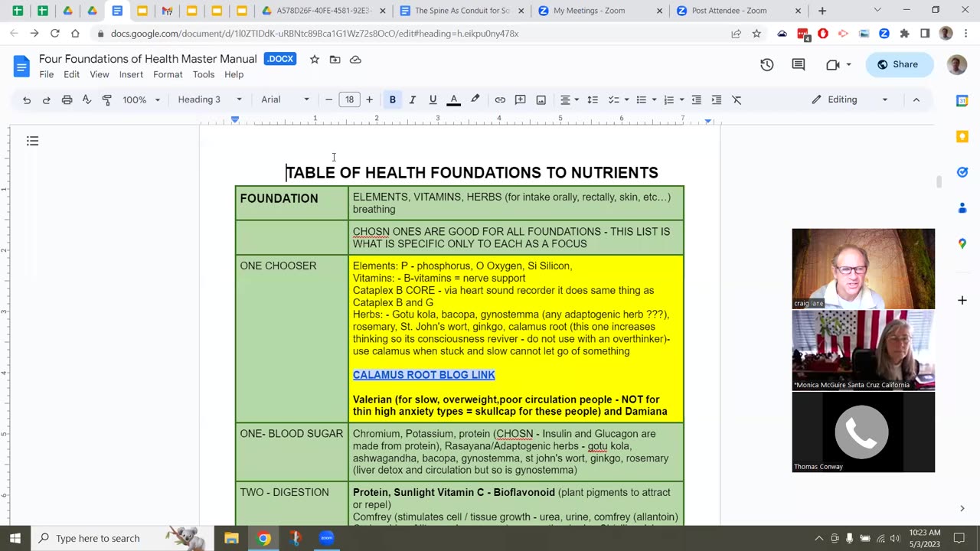Open spelling and grammar check icon
The image size is (980, 551).
point(87,99)
